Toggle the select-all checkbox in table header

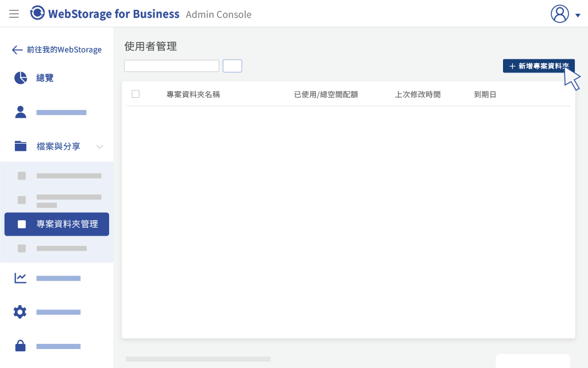pyautogui.click(x=136, y=94)
